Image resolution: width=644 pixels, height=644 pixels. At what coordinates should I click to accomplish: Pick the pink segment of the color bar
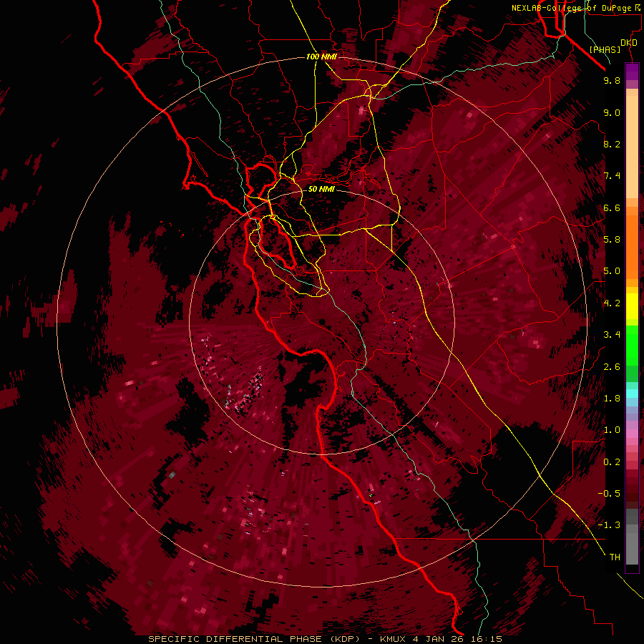(632, 434)
